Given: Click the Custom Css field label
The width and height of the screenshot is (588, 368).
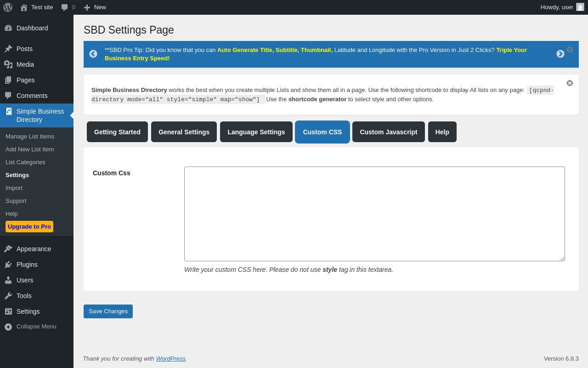Looking at the screenshot, I should (112, 173).
